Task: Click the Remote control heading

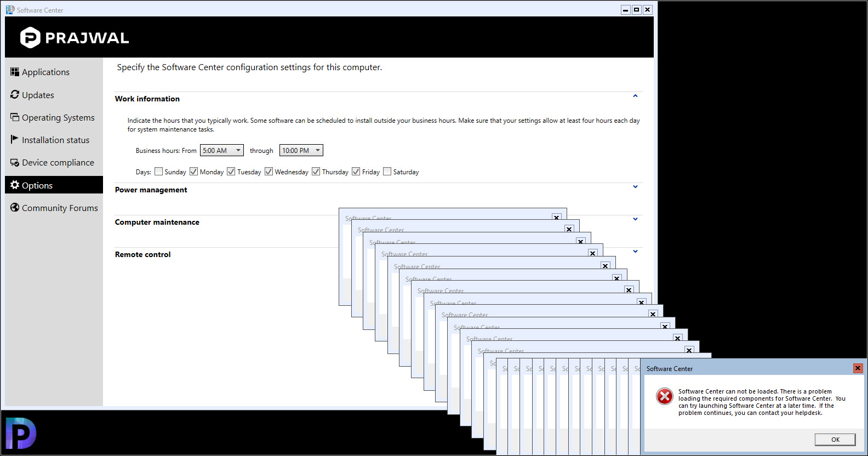Action: point(142,254)
